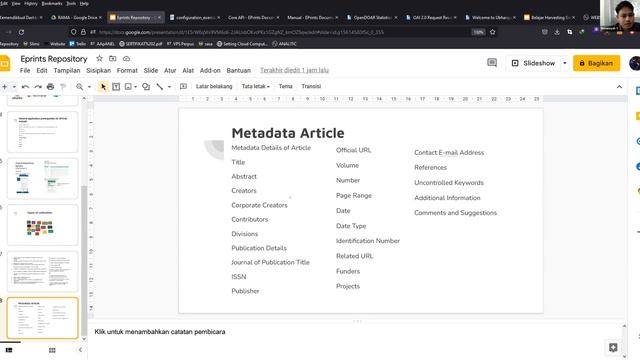Open the Format menu

click(127, 71)
